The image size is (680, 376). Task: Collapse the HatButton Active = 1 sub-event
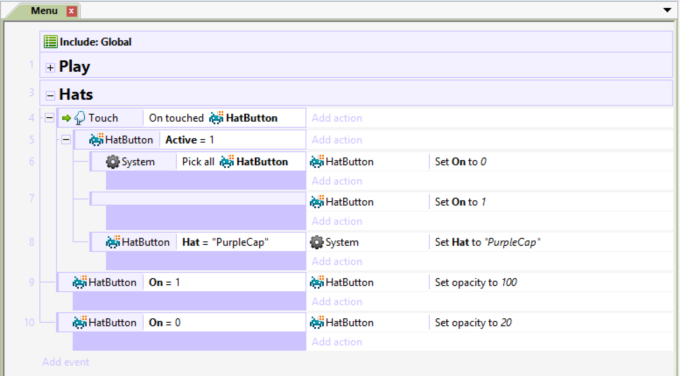coord(66,140)
